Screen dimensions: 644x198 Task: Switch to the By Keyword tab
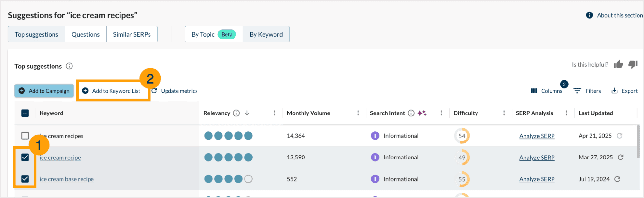[266, 34]
